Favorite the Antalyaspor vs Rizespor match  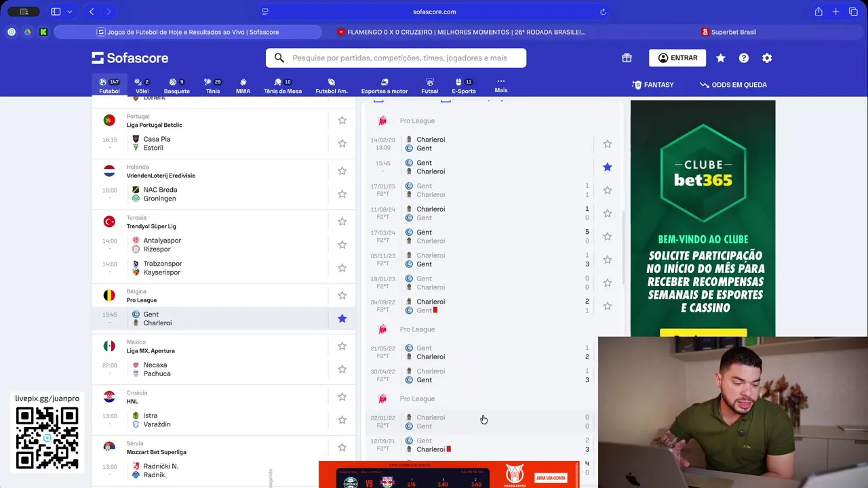[x=342, y=245]
